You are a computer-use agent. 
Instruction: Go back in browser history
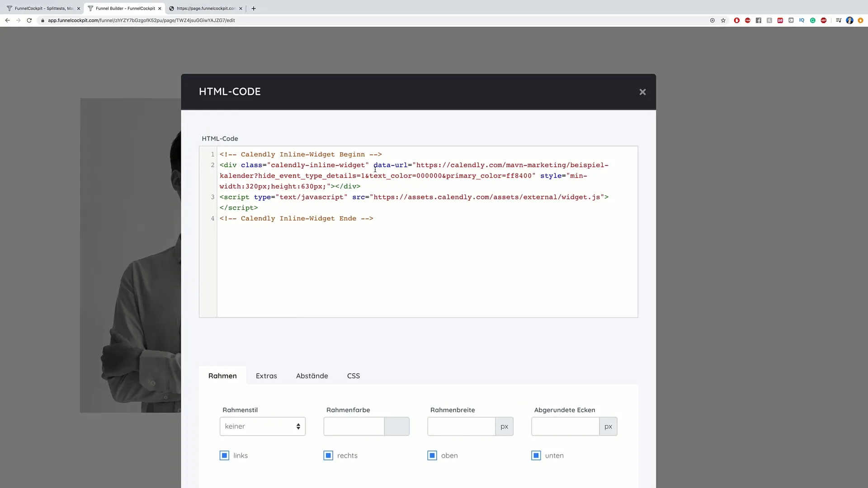click(x=7, y=20)
